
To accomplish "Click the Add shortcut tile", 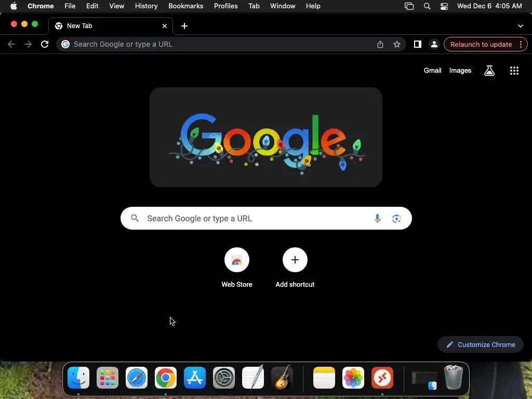I will tap(295, 268).
